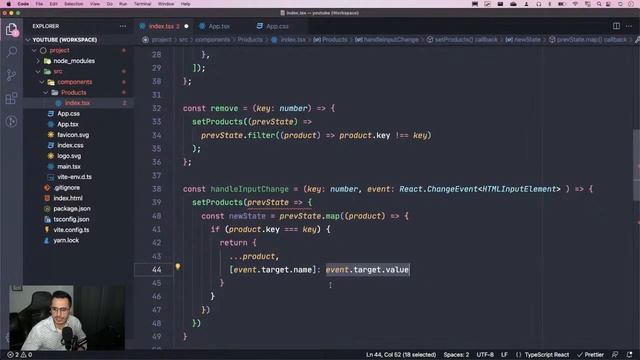Viewport: 640px width, 360px height.
Task: Click Explorer's more actions ellipsis
Action: pyautogui.click(x=123, y=26)
